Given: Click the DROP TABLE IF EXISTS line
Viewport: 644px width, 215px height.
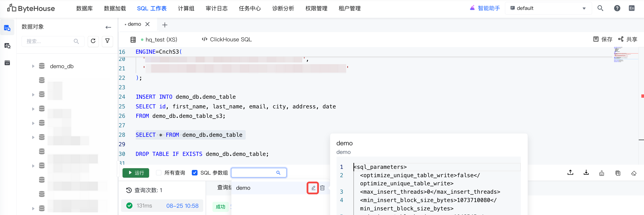Looking at the screenshot, I should 202,154.
